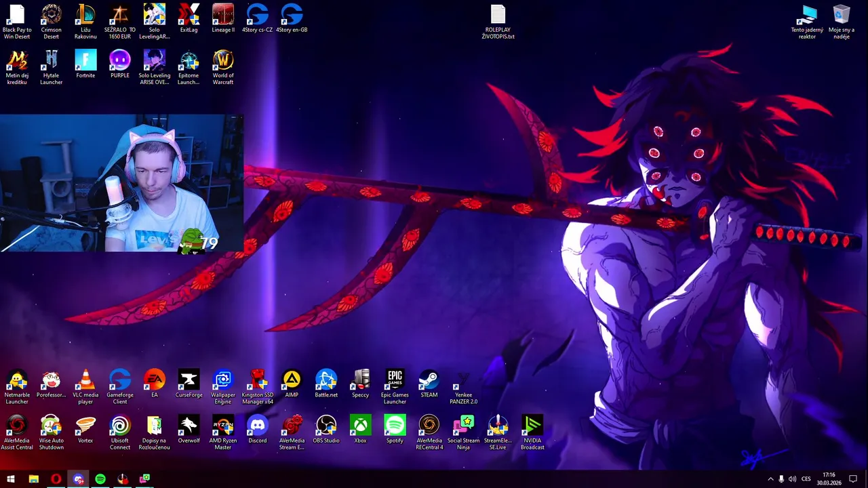Viewport: 868px width, 488px height.
Task: Open the Fortnite desktop shortcut
Action: click(x=85, y=64)
